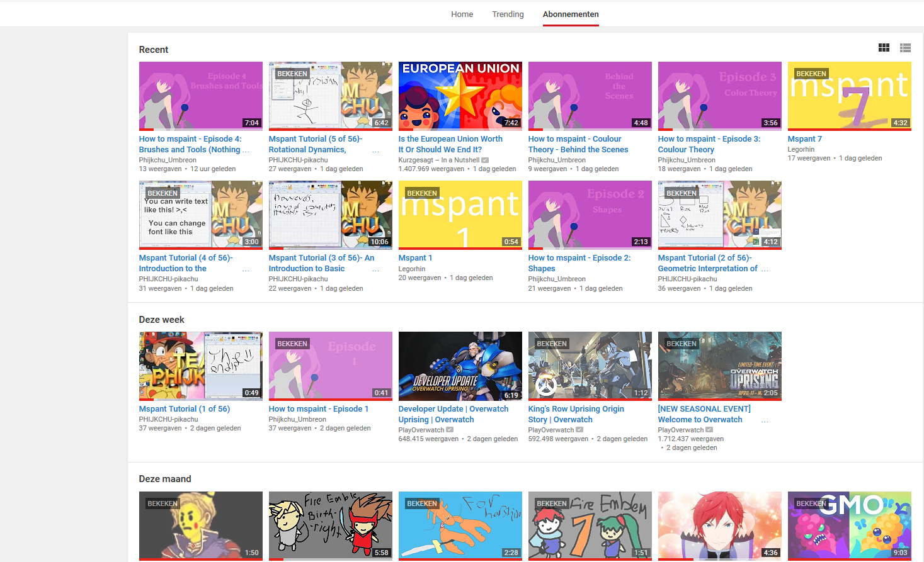The height and width of the screenshot is (562, 924).
Task: Open the Mspant 7 title link
Action: (804, 139)
